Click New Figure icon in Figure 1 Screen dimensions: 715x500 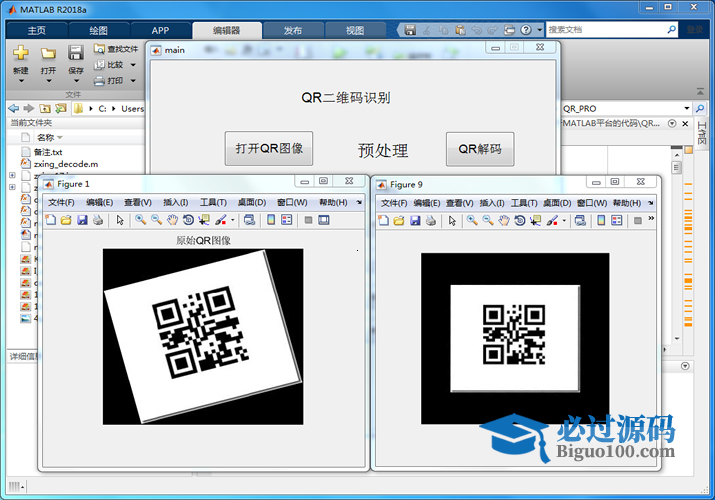(x=51, y=220)
